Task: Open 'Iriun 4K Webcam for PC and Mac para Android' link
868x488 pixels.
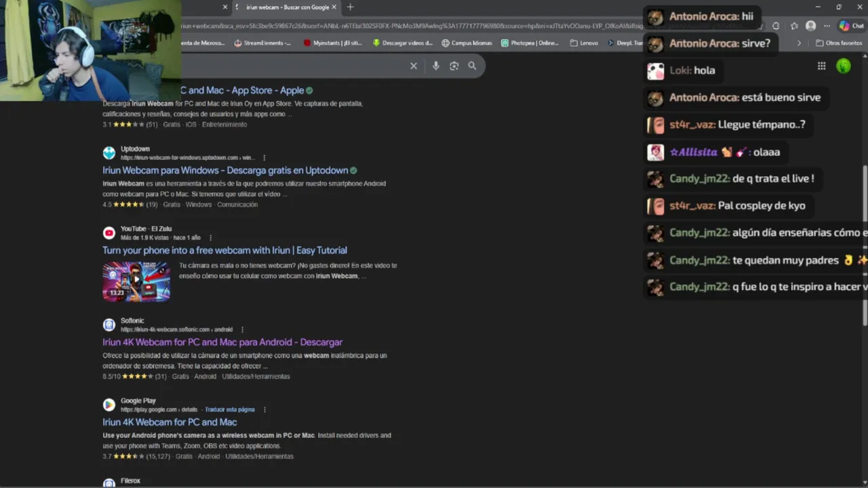Action: [x=222, y=342]
